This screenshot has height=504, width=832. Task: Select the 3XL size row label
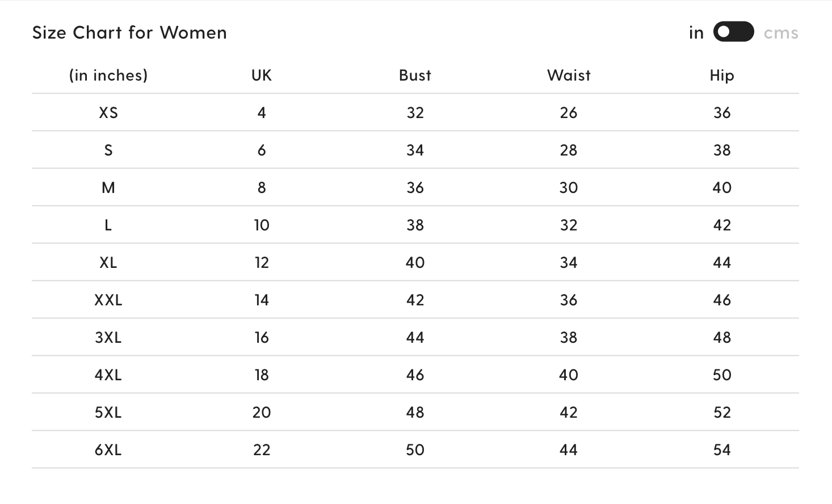[x=108, y=337]
